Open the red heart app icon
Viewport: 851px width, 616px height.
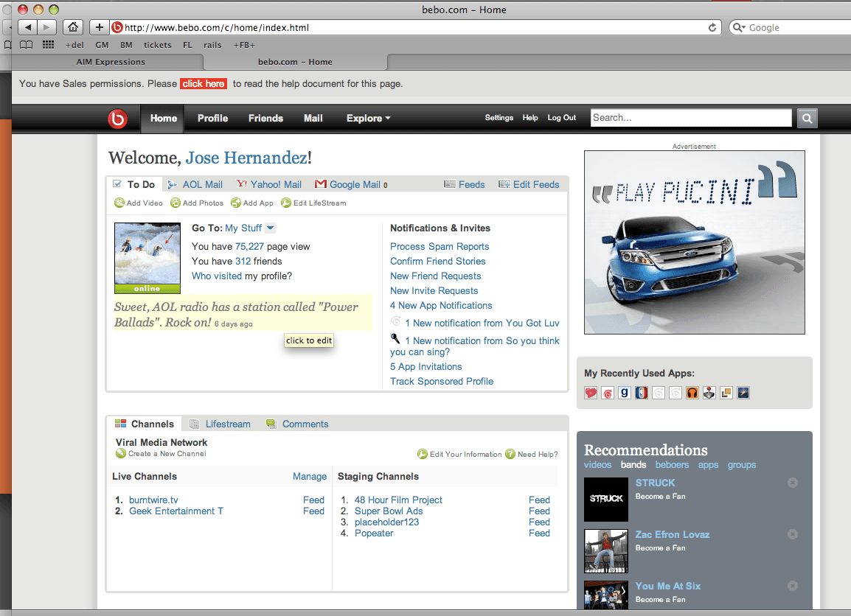pyautogui.click(x=591, y=393)
